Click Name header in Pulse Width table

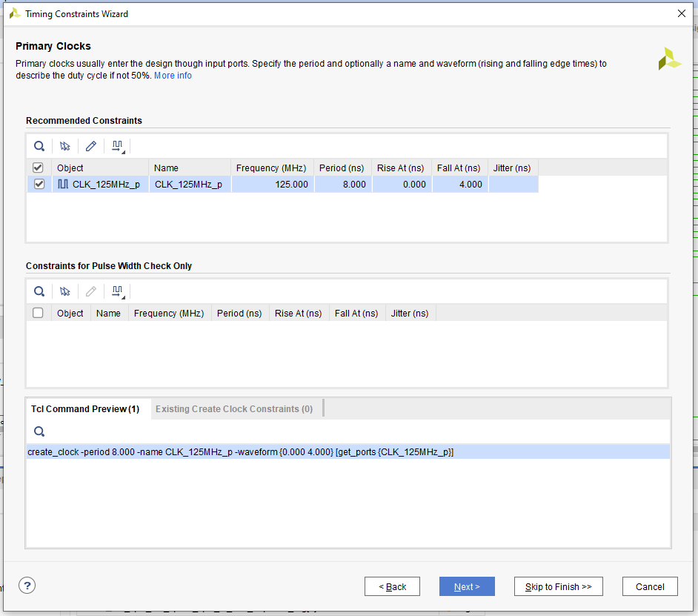tap(110, 313)
